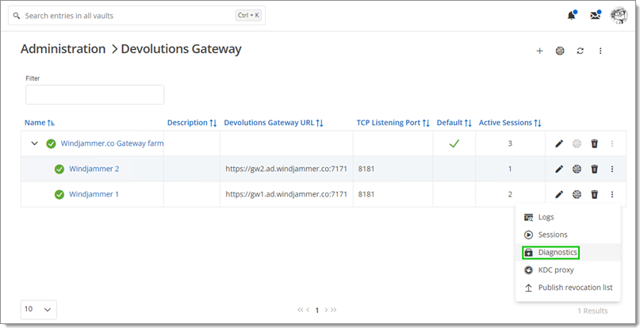Click the refresh icon in header
This screenshot has height=332, width=644.
[580, 51]
